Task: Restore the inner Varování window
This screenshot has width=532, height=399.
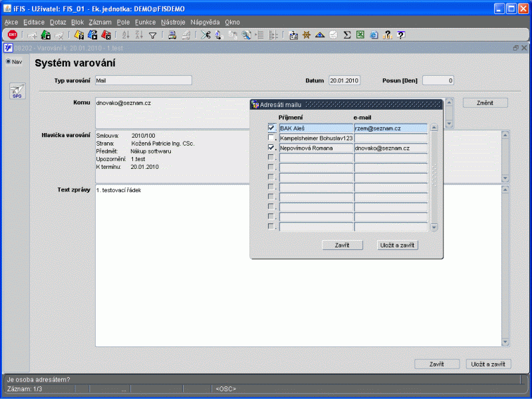Action: coord(516,48)
